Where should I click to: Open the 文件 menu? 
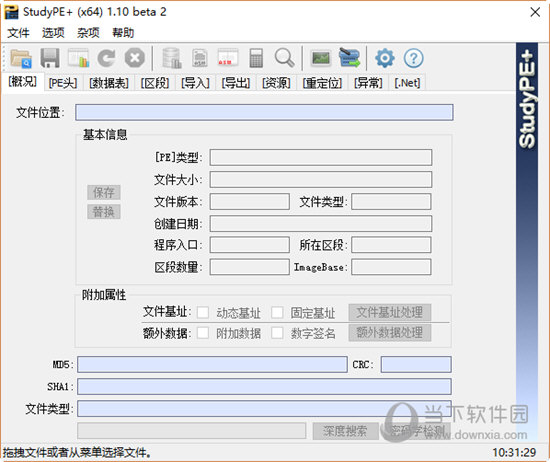pyautogui.click(x=18, y=33)
